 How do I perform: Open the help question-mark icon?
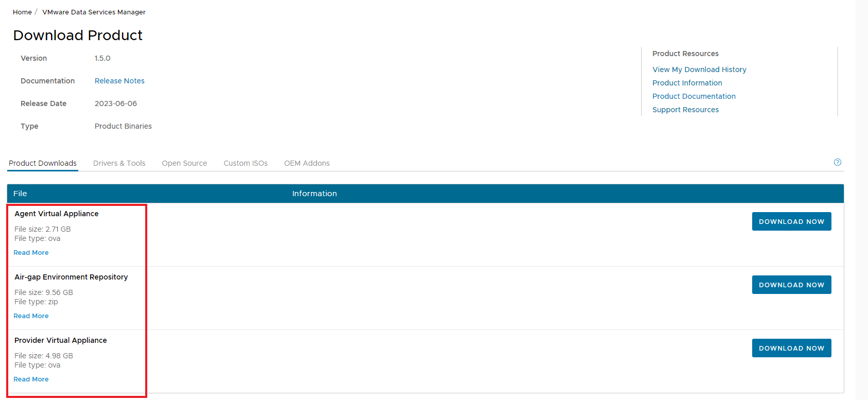click(x=837, y=162)
